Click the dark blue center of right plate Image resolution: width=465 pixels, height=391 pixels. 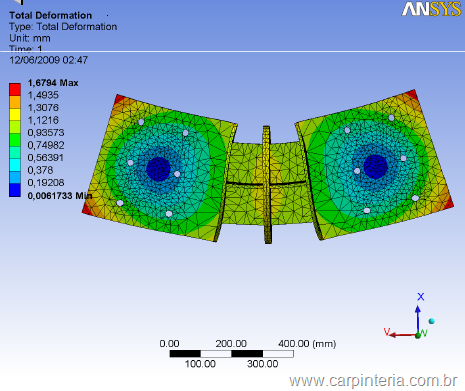[376, 167]
